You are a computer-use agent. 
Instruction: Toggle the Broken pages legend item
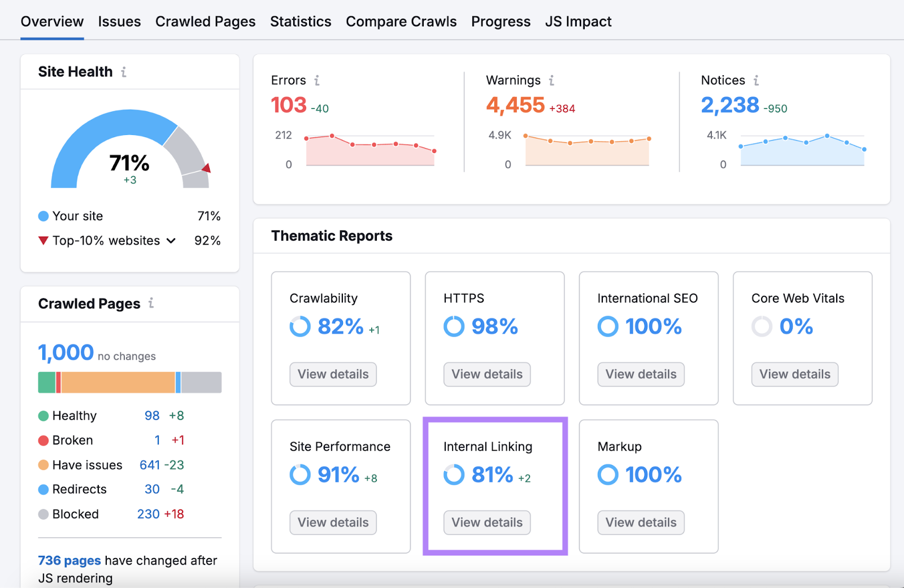[72, 440]
